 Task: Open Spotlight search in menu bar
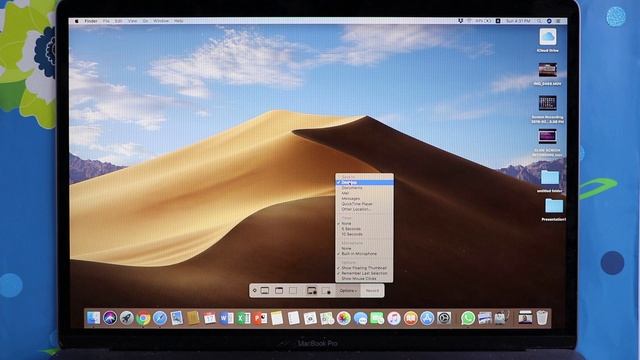[x=539, y=21]
